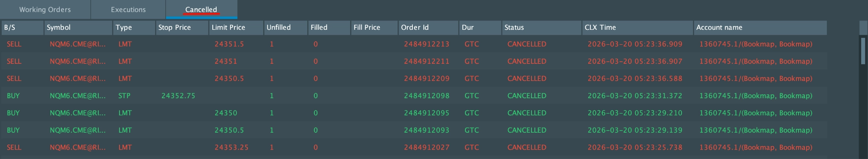
Task: Click limit price 24350.5 in BUY row
Action: 229,130
